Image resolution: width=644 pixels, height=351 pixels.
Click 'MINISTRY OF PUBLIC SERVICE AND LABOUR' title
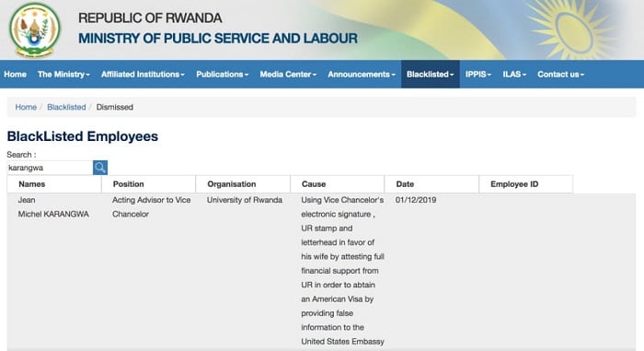coord(218,39)
